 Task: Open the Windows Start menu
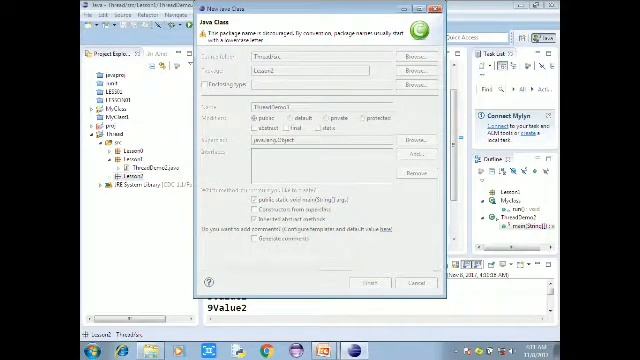[x=92, y=351]
